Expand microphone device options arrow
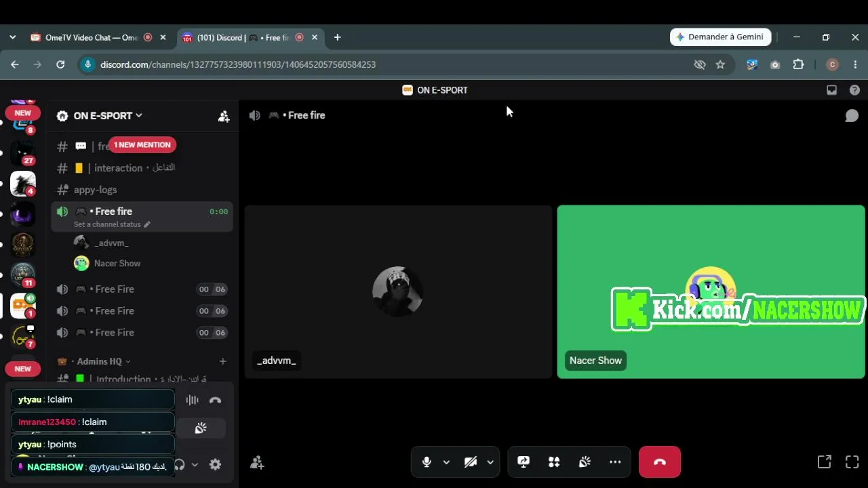 tap(446, 462)
